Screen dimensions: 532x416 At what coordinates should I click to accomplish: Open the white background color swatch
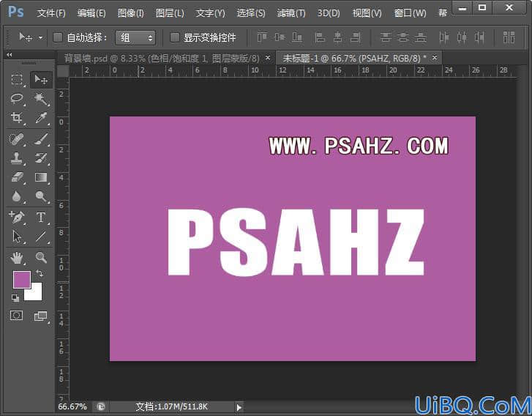tap(35, 294)
